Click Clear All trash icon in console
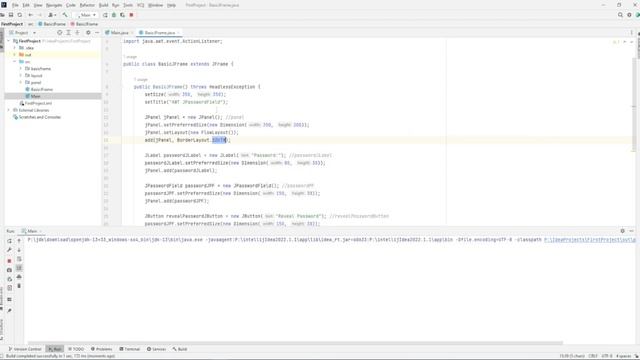The image size is (640, 360). coord(19,286)
